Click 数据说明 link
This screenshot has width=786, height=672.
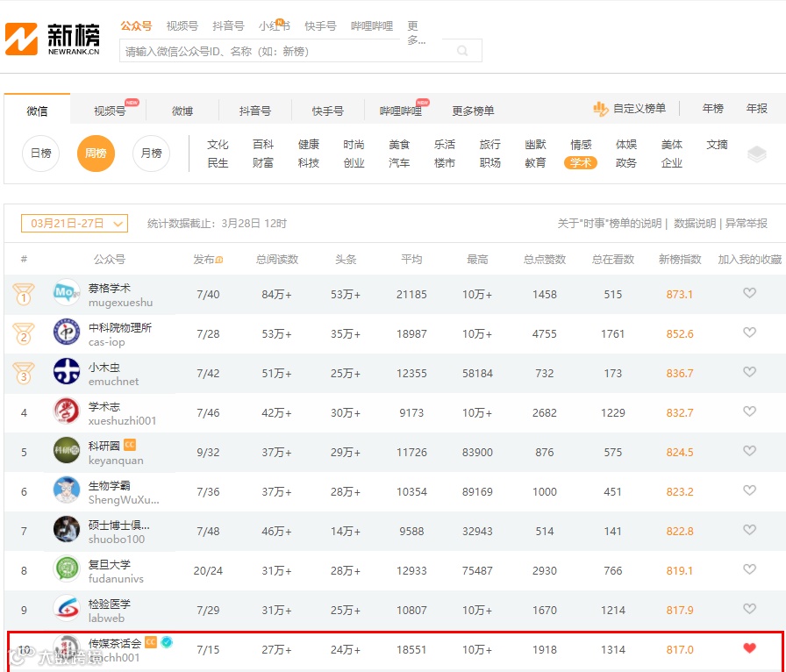695,224
